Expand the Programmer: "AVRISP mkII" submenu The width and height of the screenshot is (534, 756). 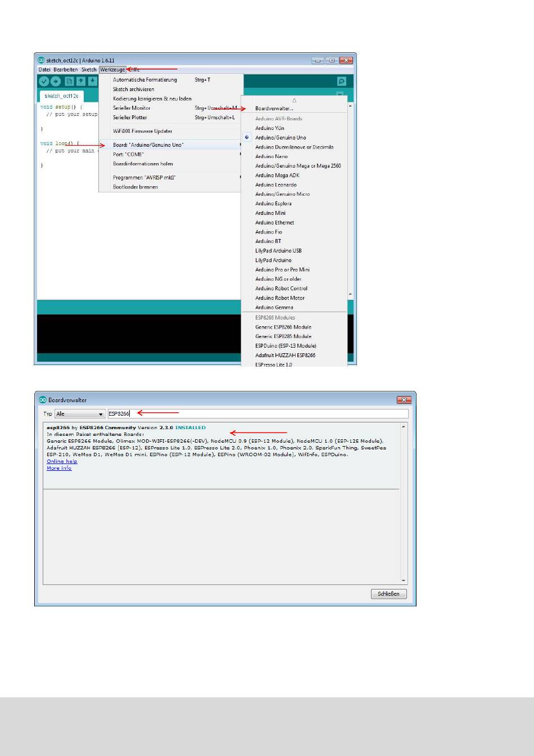(x=171, y=178)
